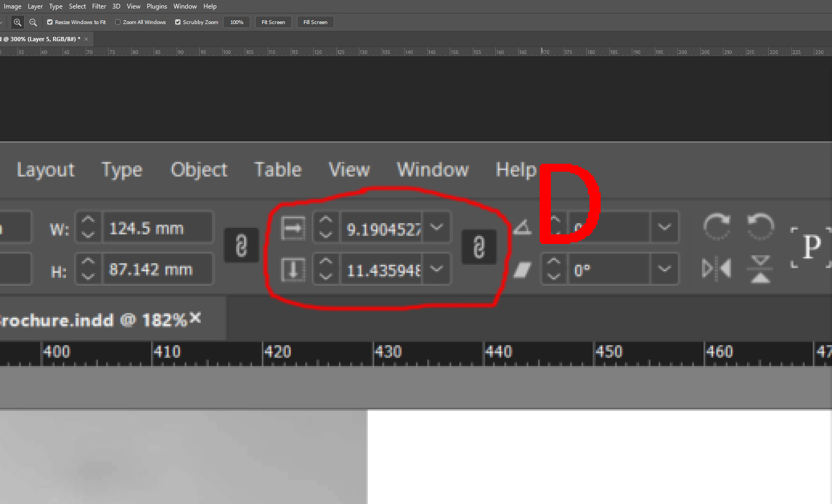Click the Fill Screen button
This screenshot has height=504, width=832.
tap(315, 22)
